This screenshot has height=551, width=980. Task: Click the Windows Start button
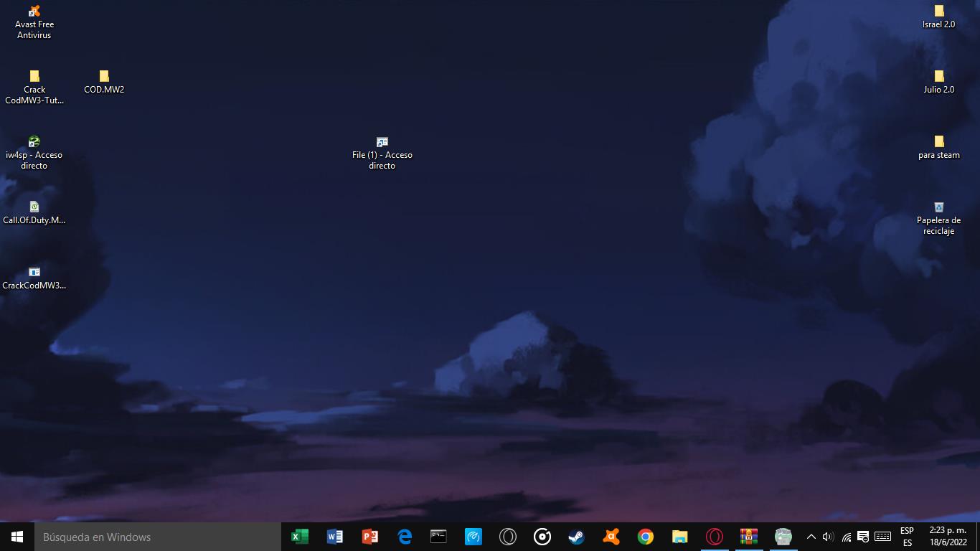[17, 537]
